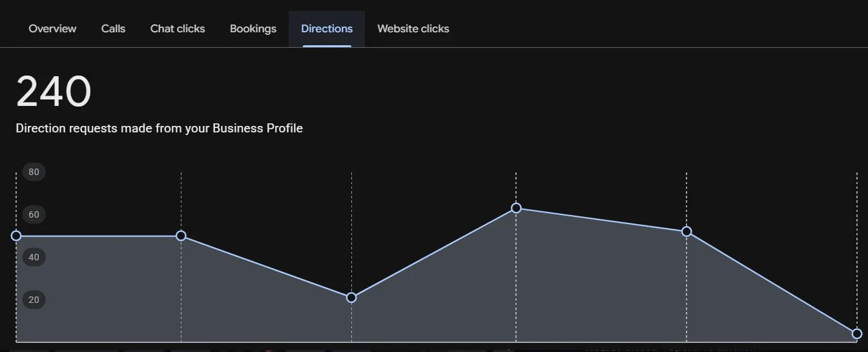Click the peak data point above 60
The image size is (868, 352).
516,208
